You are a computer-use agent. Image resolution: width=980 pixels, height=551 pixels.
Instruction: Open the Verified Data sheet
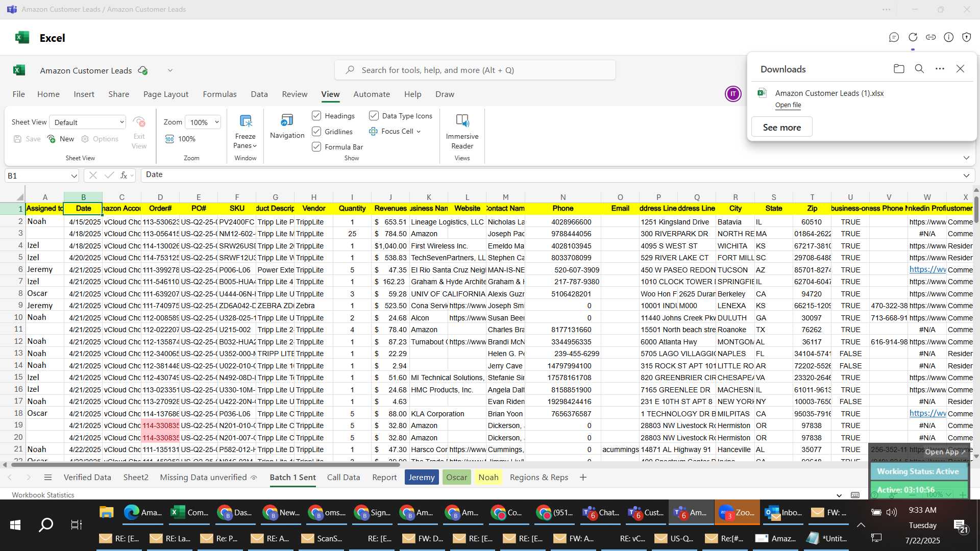pos(87,478)
